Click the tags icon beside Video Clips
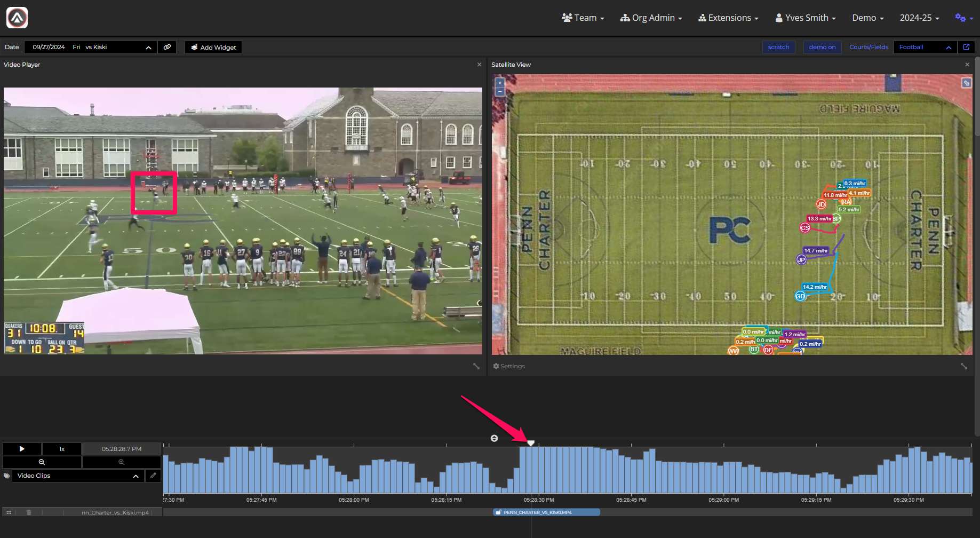This screenshot has width=980, height=538. point(7,476)
